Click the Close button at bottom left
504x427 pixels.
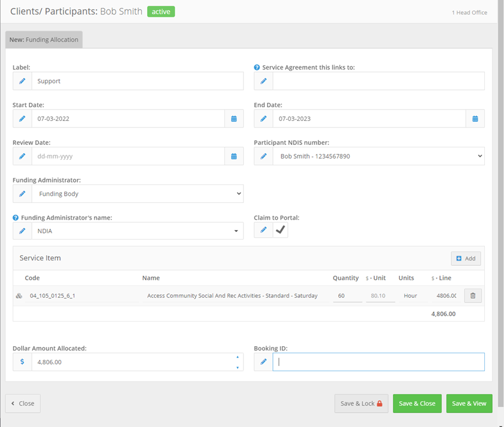pos(23,404)
